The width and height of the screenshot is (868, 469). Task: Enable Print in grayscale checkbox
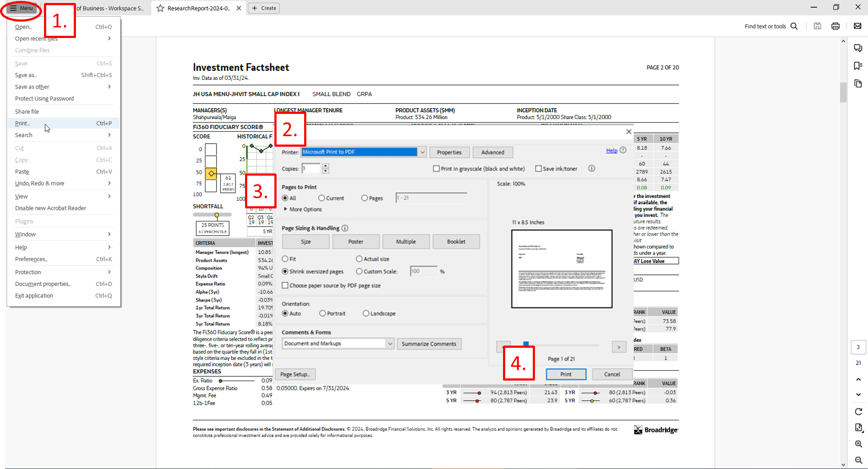436,169
